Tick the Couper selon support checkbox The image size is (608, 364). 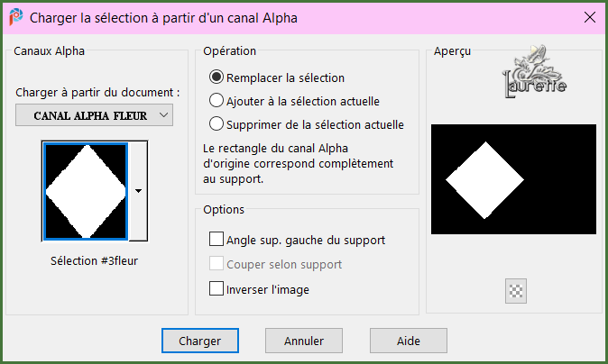[216, 264]
